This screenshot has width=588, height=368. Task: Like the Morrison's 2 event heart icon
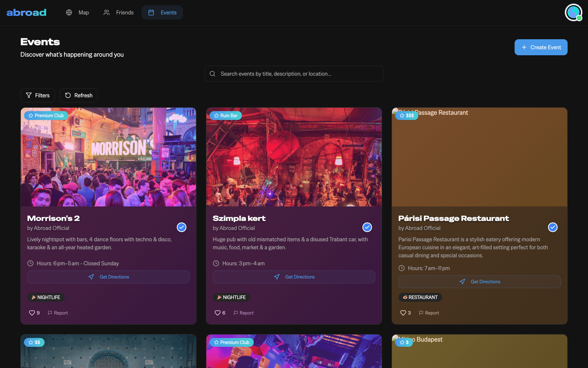pos(32,313)
